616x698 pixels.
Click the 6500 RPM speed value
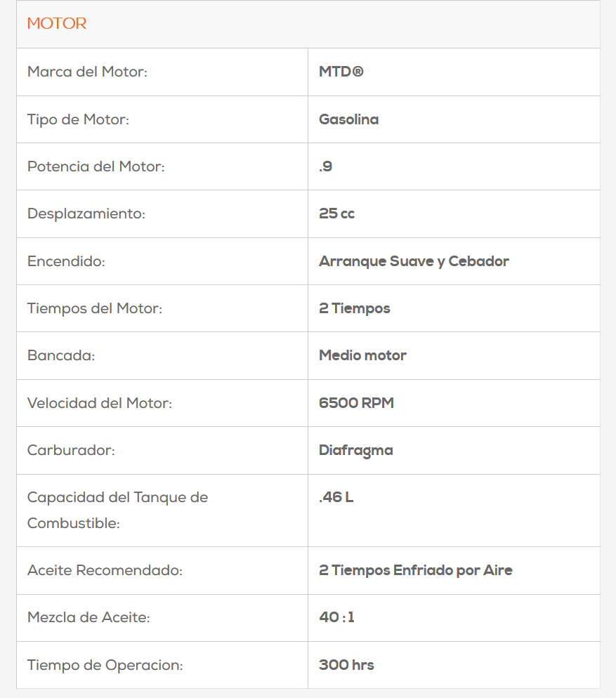pyautogui.click(x=356, y=403)
